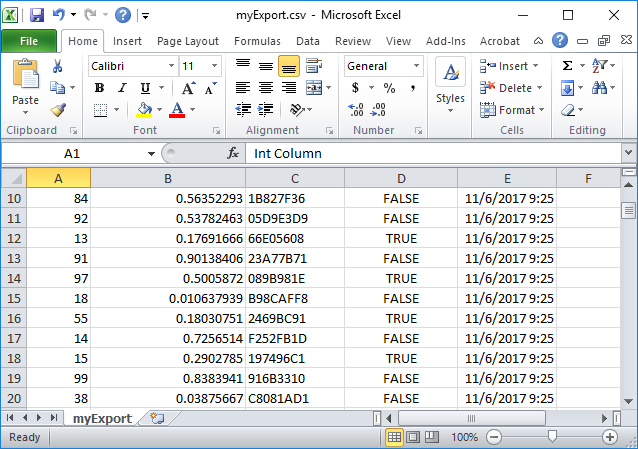Screen dimensions: 638x449
Task: Apply Comma Style format
Action: [x=413, y=88]
